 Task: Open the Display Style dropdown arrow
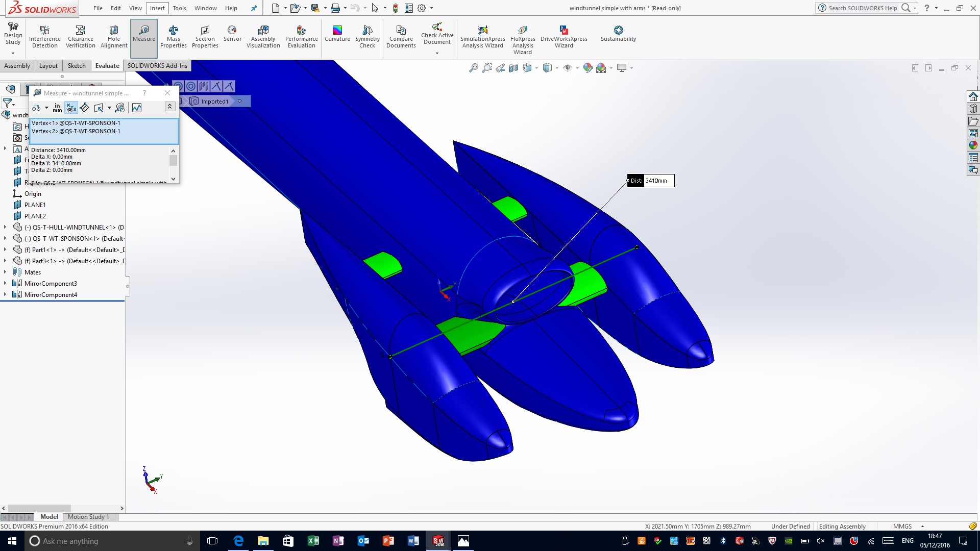(x=557, y=68)
